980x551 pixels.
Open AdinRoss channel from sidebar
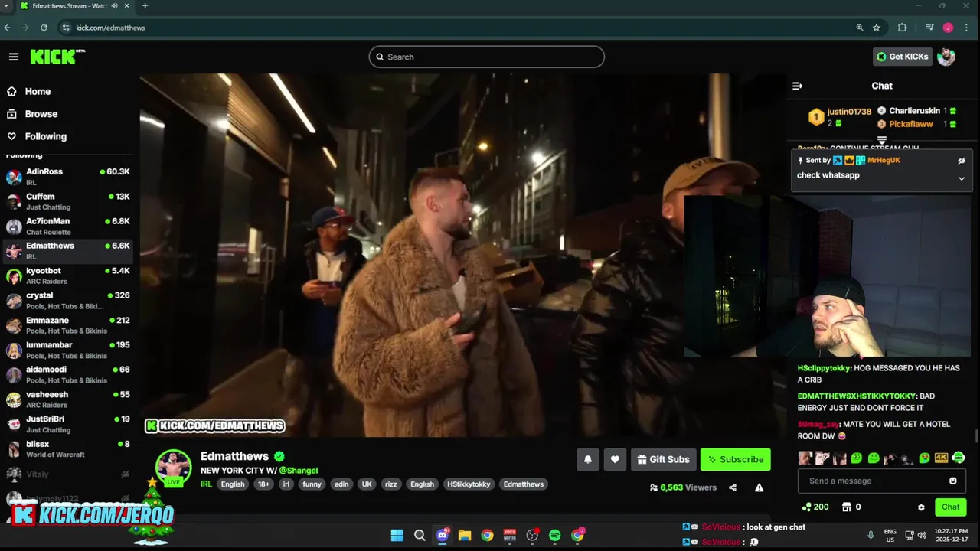pos(69,177)
